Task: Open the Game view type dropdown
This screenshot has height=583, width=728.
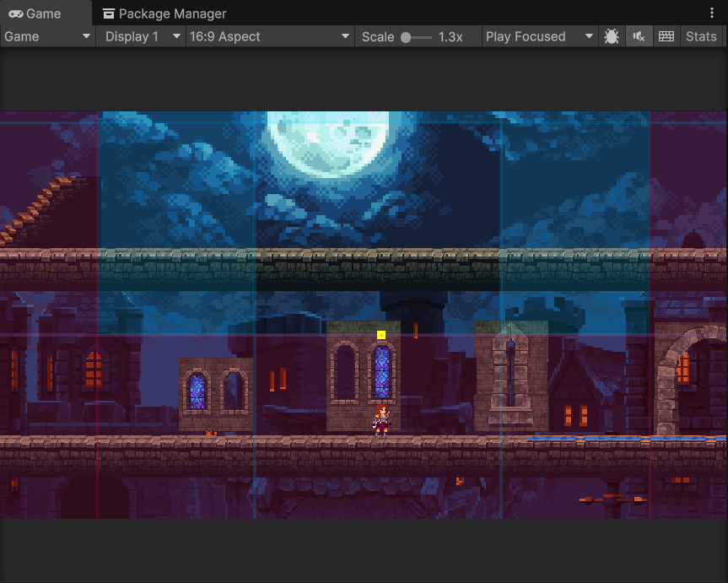Action: 47,36
